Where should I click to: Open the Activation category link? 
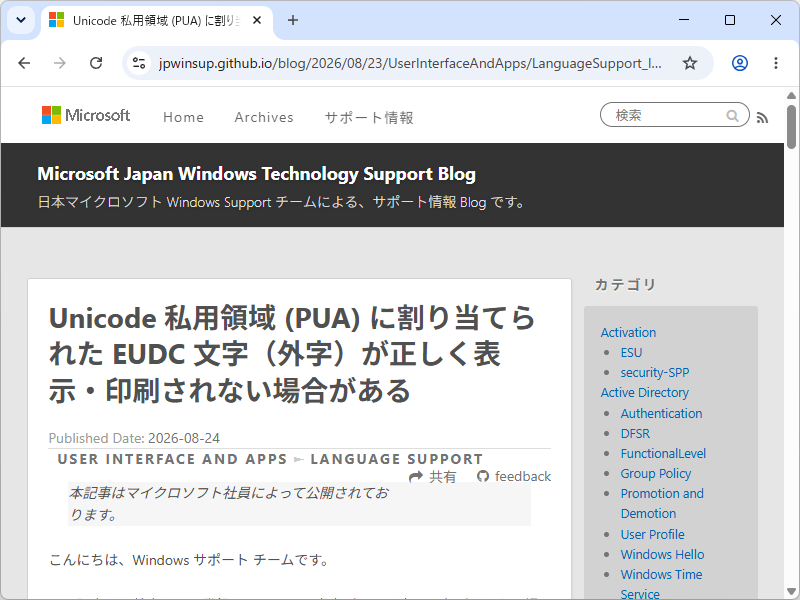click(x=628, y=332)
